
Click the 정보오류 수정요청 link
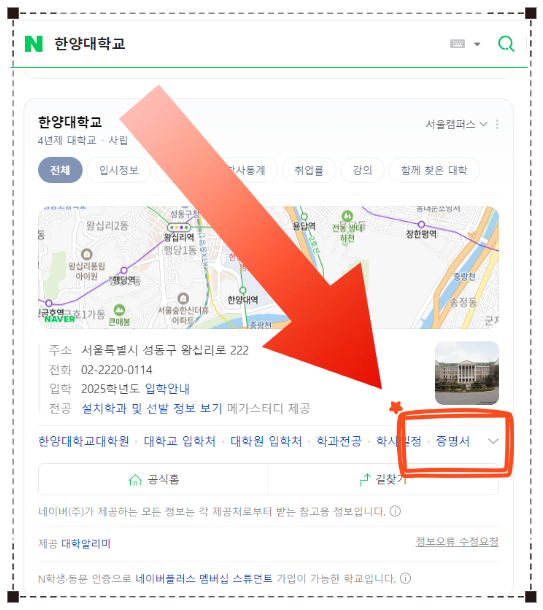click(x=457, y=542)
